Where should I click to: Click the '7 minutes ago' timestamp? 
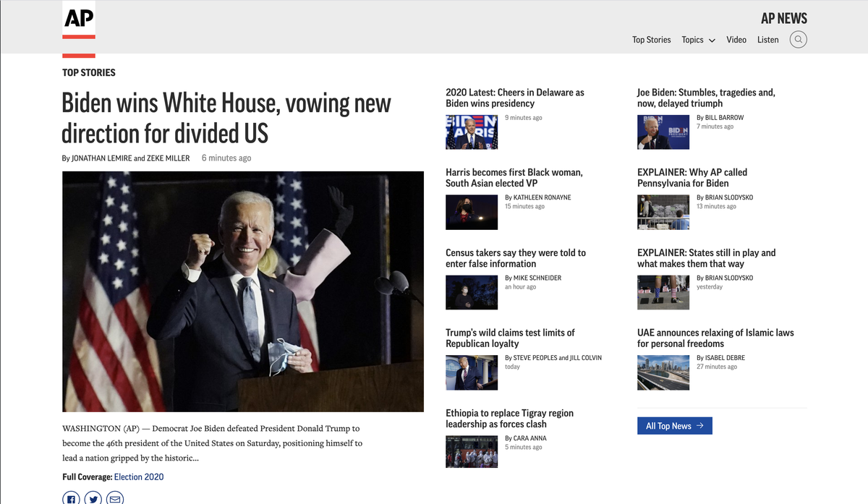pyautogui.click(x=715, y=127)
